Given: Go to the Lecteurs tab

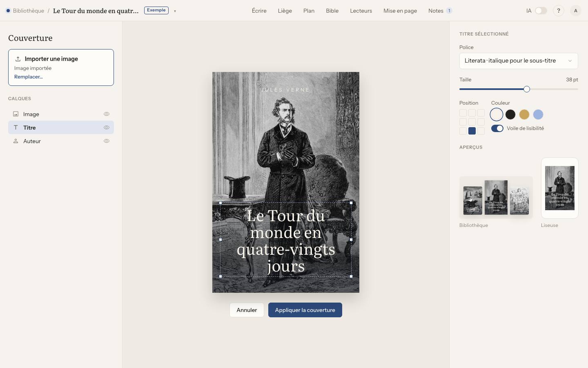Looking at the screenshot, I should (x=361, y=11).
